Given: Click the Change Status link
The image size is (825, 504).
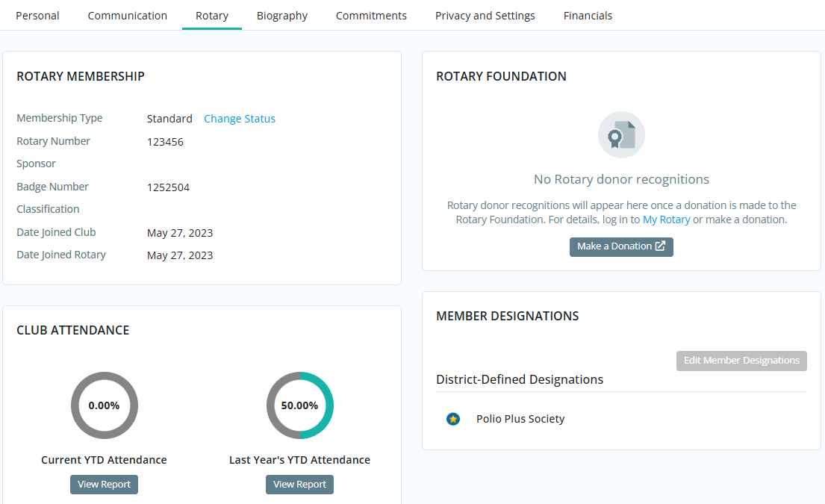Looking at the screenshot, I should pos(240,119).
